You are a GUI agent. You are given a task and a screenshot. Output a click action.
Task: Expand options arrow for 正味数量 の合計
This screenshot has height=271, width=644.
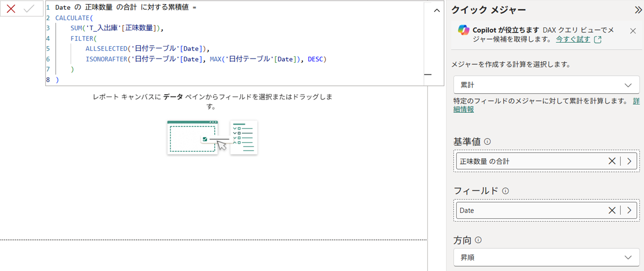(629, 161)
